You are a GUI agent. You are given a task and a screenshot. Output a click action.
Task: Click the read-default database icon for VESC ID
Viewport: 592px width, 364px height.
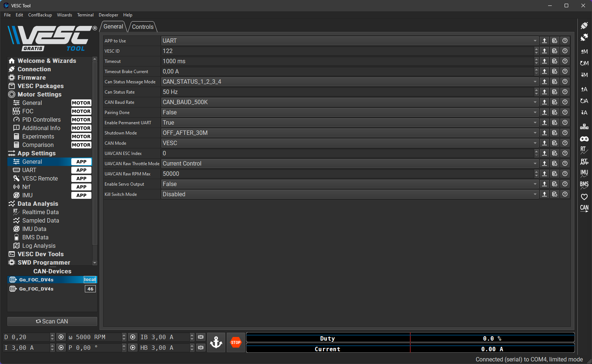pyautogui.click(x=555, y=51)
